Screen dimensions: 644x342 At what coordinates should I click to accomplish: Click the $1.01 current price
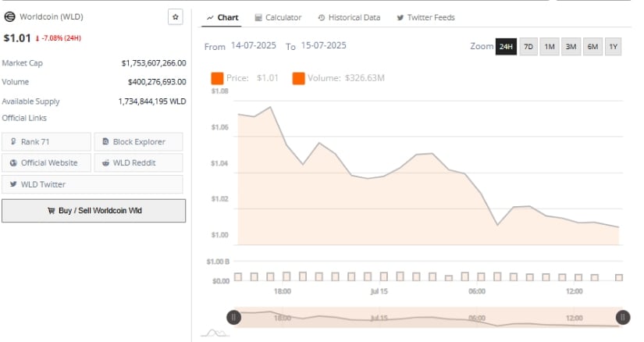click(x=17, y=38)
